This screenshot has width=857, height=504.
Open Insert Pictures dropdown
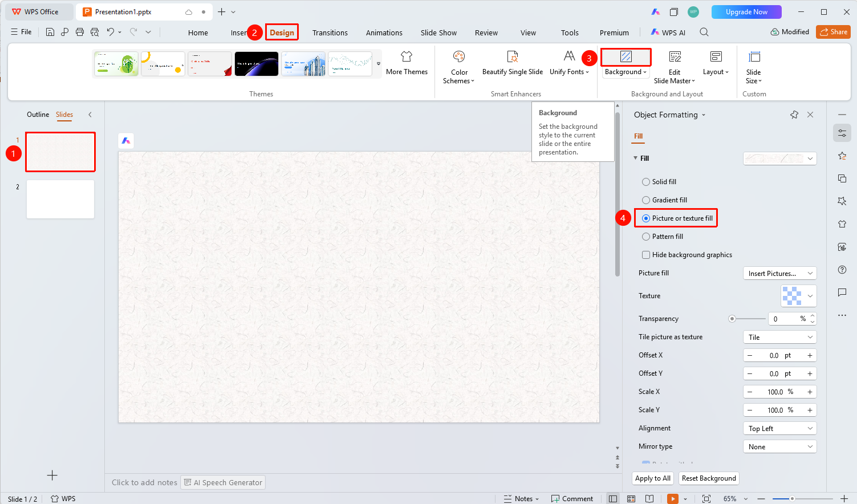[x=779, y=274]
